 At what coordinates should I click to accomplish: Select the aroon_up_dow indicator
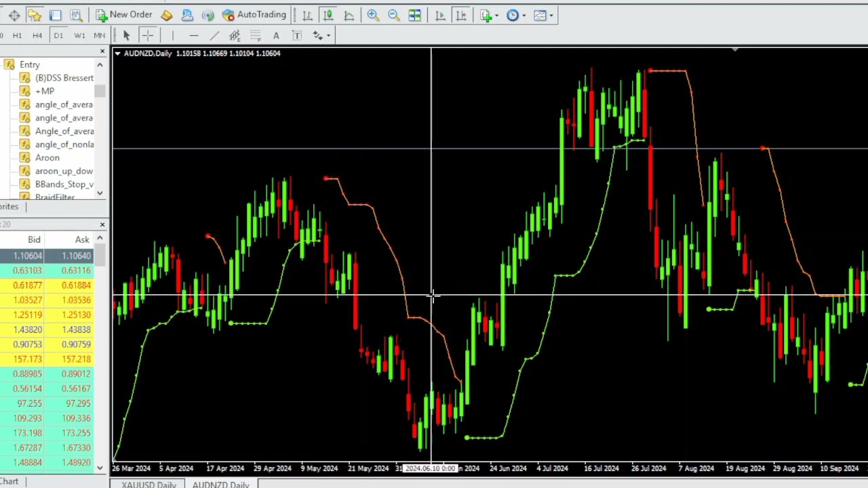[x=64, y=171]
